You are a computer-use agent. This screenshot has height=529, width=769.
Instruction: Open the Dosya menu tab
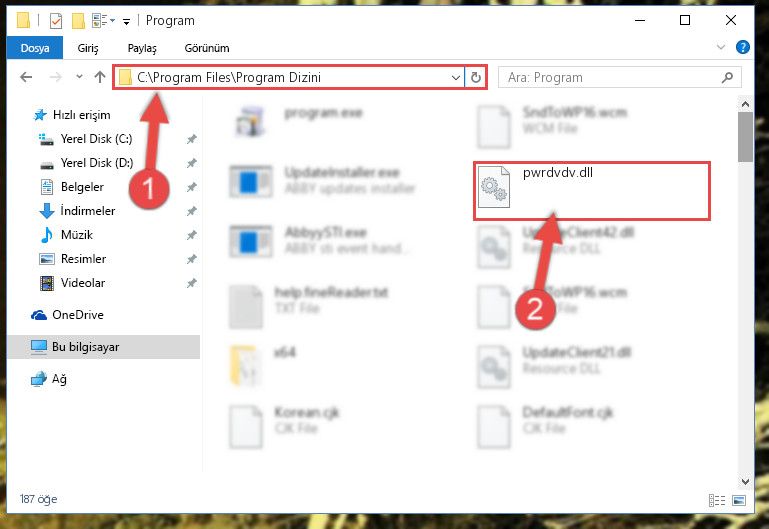pos(35,48)
